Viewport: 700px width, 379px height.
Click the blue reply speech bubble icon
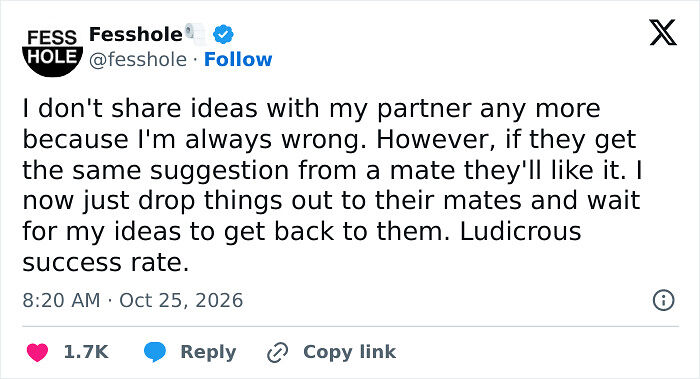click(155, 352)
